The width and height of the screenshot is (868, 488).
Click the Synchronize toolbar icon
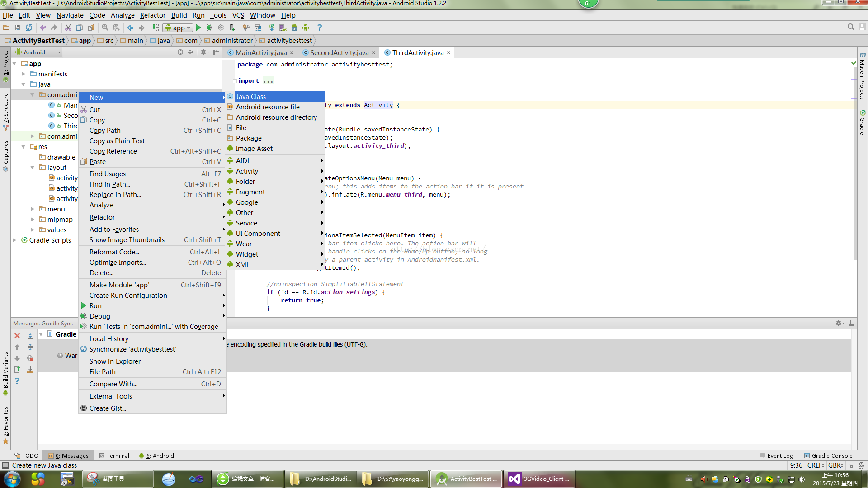point(29,28)
